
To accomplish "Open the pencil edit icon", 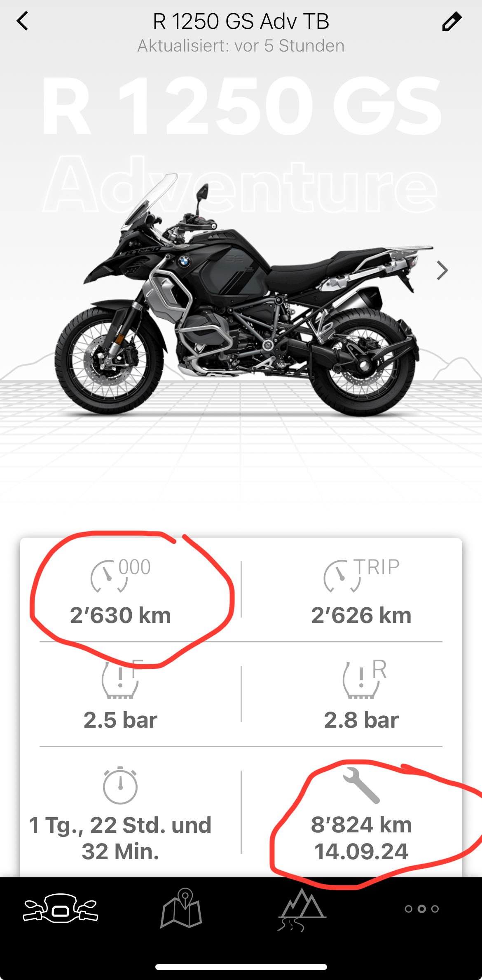I will click(452, 21).
